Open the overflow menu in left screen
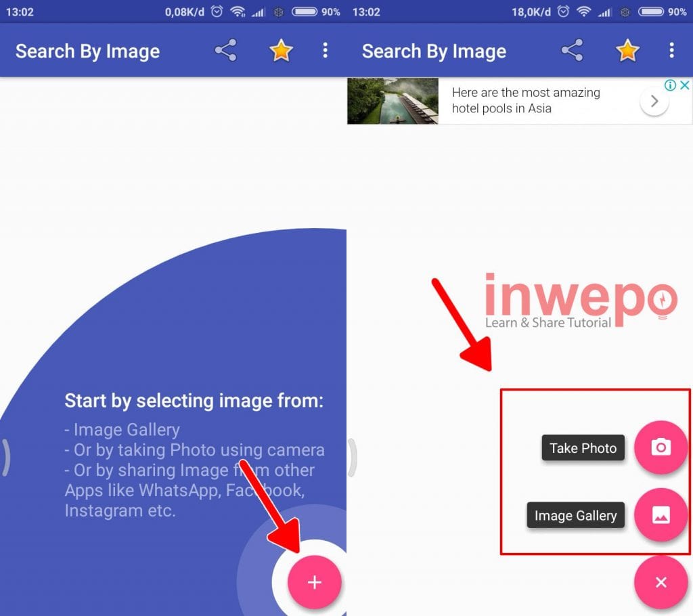This screenshot has height=616, width=693. tap(326, 50)
